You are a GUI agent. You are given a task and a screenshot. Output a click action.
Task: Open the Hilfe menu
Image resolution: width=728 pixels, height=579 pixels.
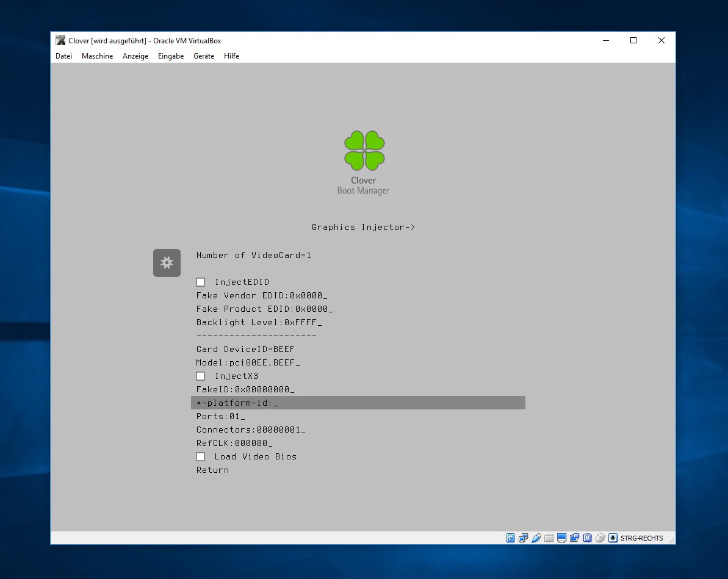tap(232, 56)
